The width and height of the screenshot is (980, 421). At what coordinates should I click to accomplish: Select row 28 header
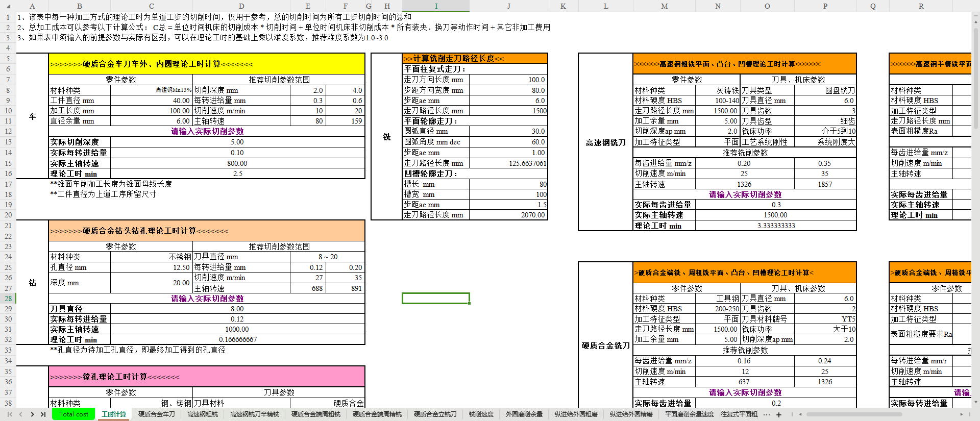tap(8, 299)
